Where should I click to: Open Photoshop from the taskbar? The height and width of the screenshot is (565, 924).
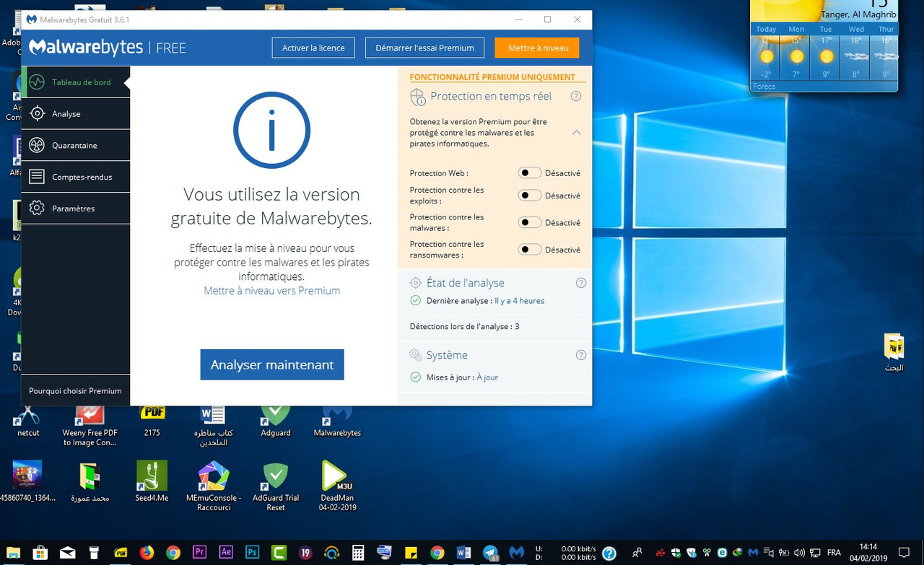tap(252, 553)
